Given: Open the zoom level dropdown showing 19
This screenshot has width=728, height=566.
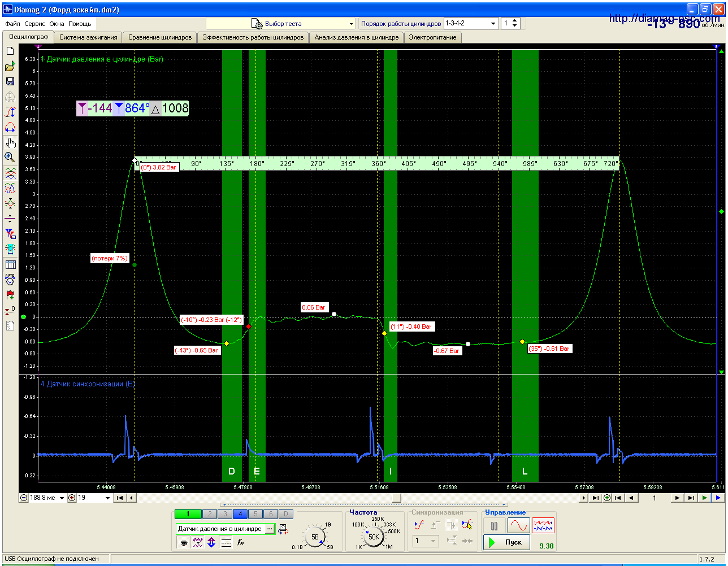Looking at the screenshot, I should click(x=94, y=498).
